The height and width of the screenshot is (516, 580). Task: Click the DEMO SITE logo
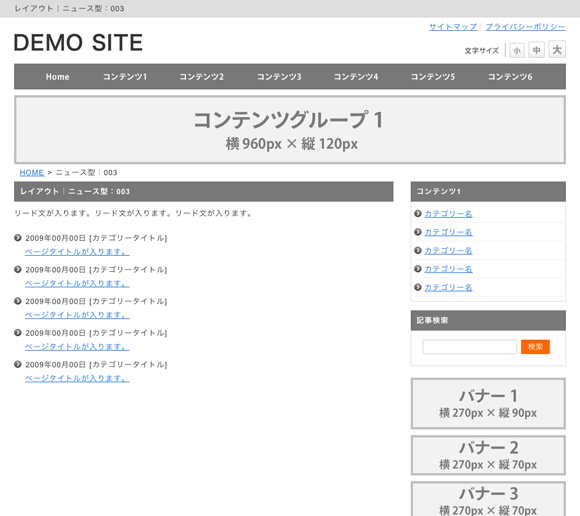click(78, 42)
